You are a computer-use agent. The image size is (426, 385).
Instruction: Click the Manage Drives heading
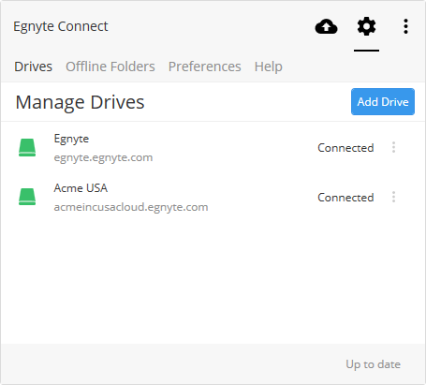tap(80, 102)
